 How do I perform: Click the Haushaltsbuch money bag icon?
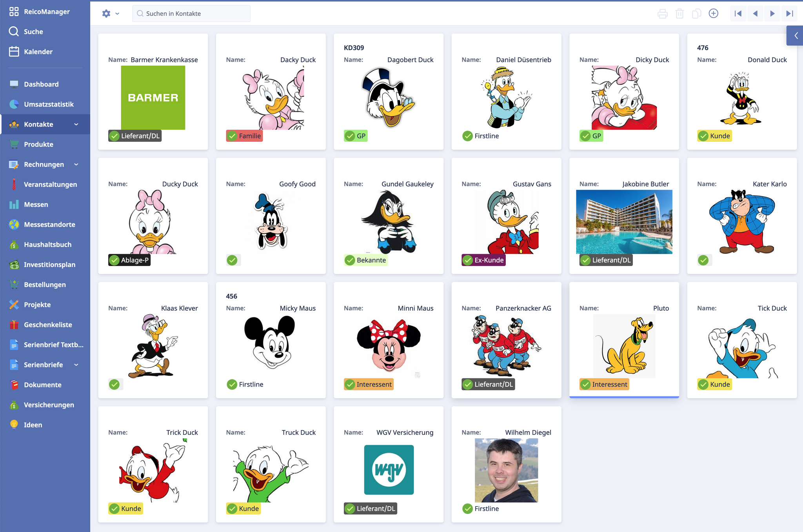tap(14, 244)
